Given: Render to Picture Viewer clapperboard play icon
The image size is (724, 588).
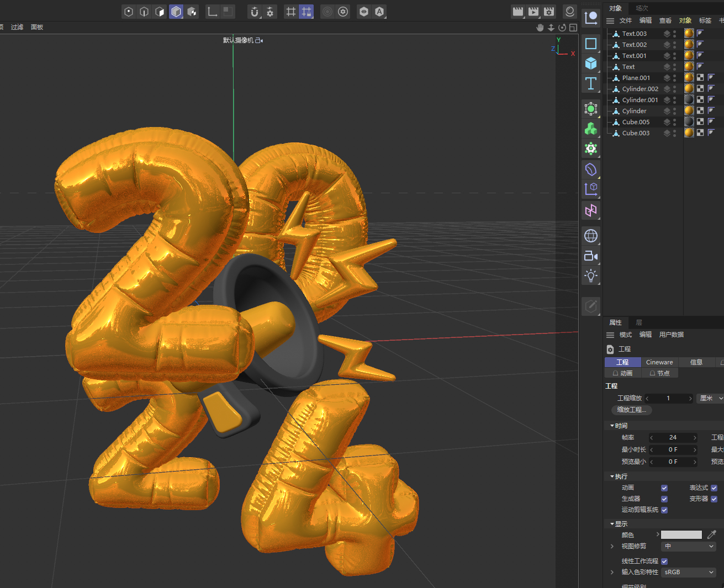Looking at the screenshot, I should tap(533, 12).
